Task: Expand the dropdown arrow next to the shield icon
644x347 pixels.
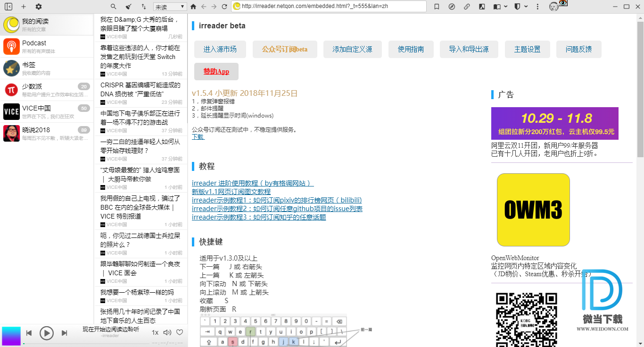Action: [527, 7]
